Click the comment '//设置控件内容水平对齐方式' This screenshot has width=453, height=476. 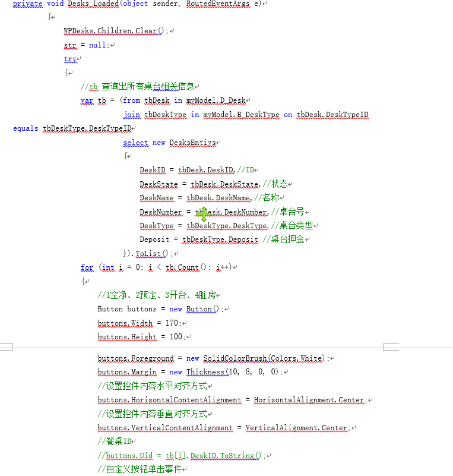[152, 386]
